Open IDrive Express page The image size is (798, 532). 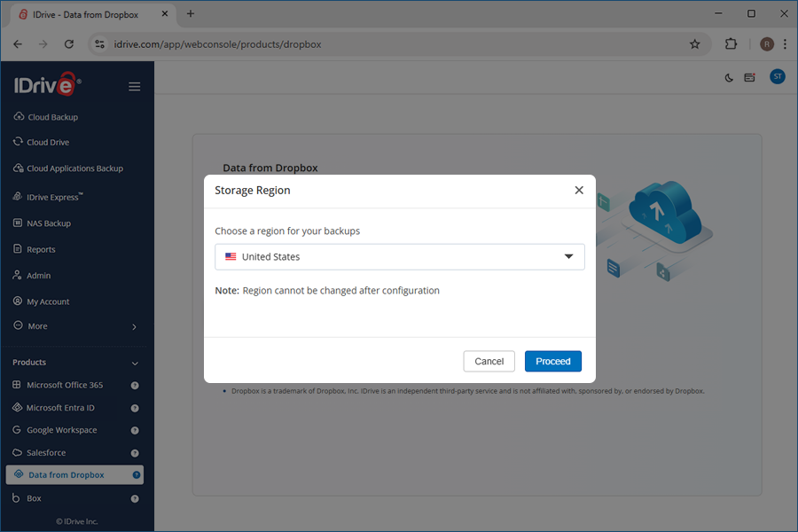[49, 197]
